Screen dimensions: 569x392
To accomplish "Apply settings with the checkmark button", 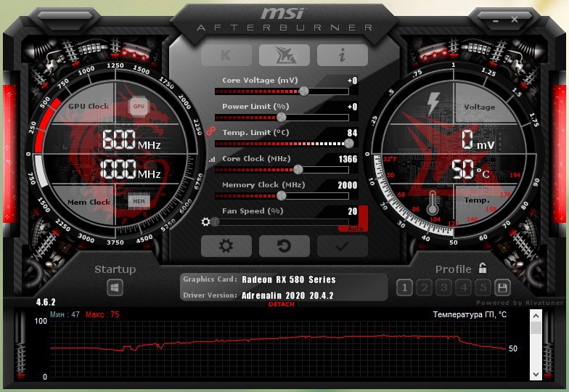I will point(343,245).
